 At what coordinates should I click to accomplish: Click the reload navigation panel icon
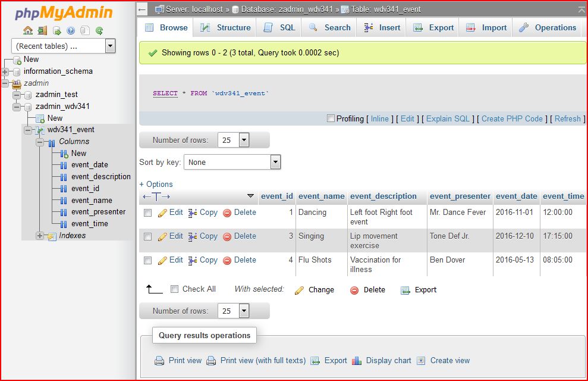[99, 30]
